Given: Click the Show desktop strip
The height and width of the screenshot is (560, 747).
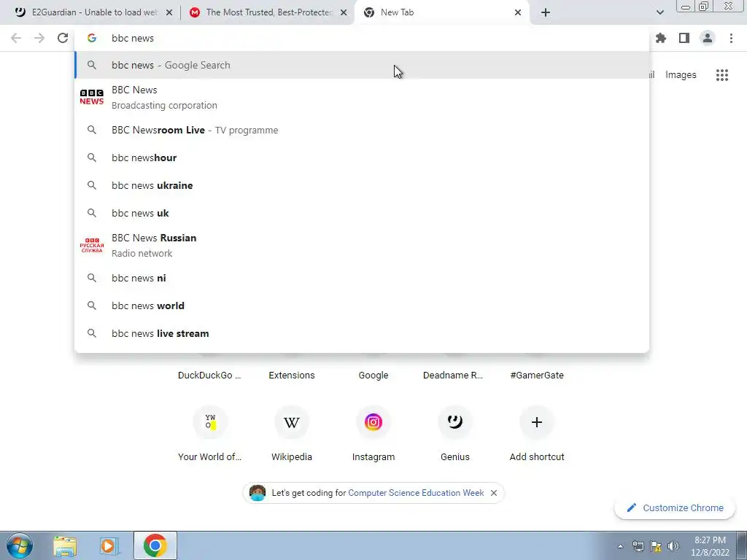Looking at the screenshot, I should coord(742,545).
